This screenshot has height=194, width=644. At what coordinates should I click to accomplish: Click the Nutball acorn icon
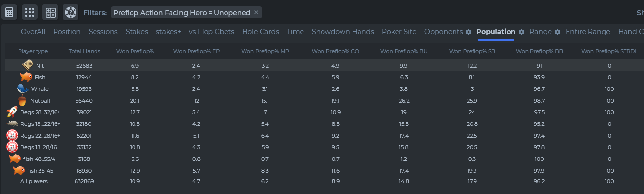click(x=22, y=101)
